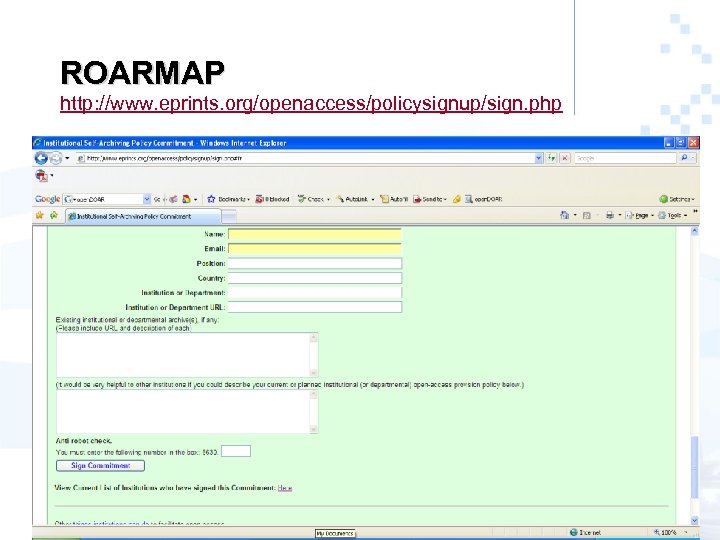
Task: Click the page vertical scrollbar thumb
Action: pos(694,467)
